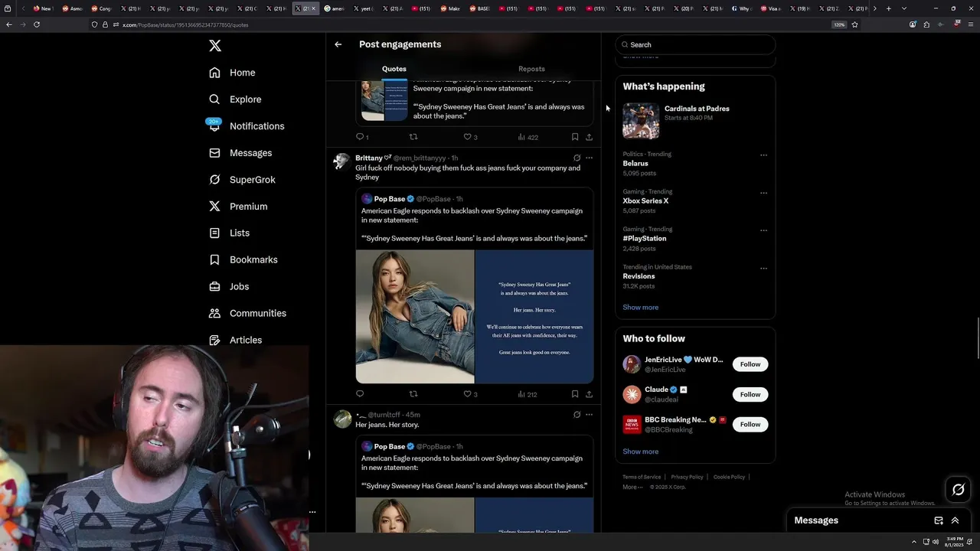Repost the top post with 422 views
This screenshot has height=551, width=980.
click(413, 137)
